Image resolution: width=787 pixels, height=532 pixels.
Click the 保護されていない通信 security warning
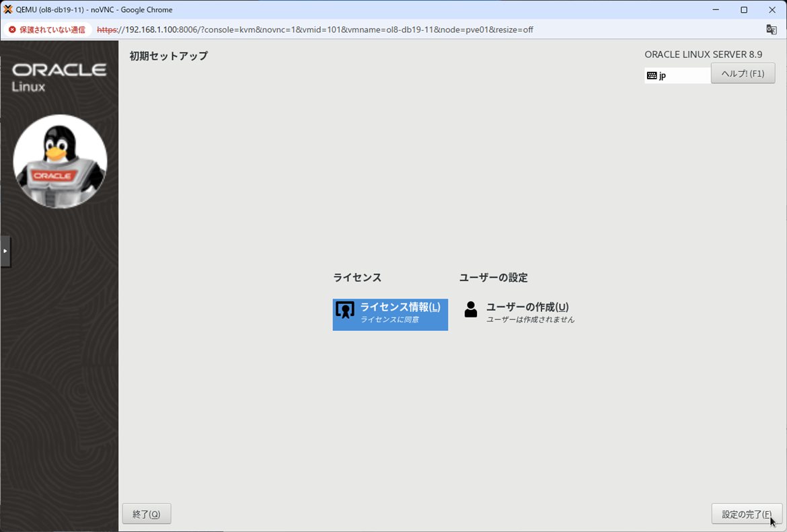[48, 30]
